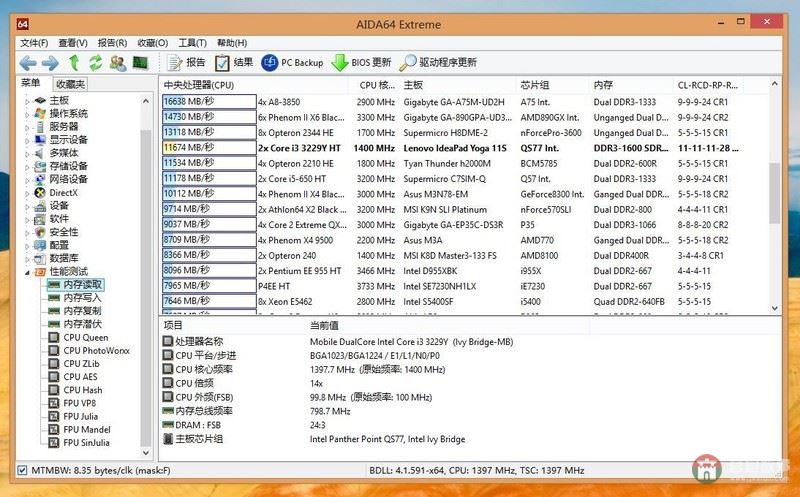The width and height of the screenshot is (800, 497).
Task: Click the blue Forward arrow icon
Action: coord(50,63)
